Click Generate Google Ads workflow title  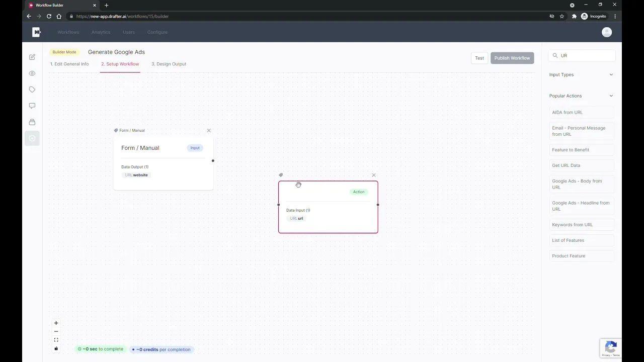tap(116, 52)
